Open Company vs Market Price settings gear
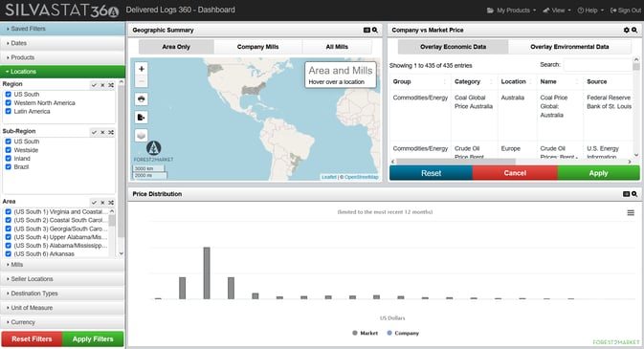 click(627, 30)
